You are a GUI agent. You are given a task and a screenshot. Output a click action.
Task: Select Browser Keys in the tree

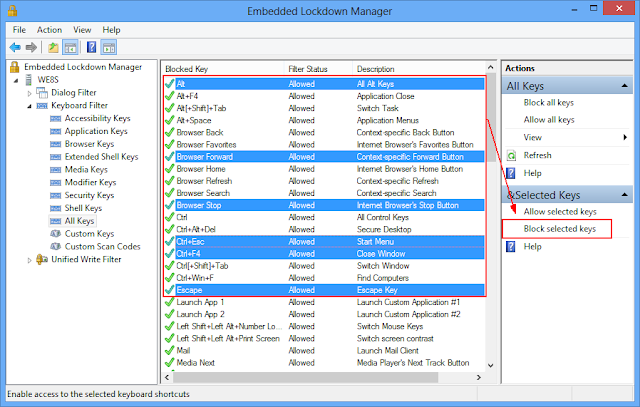[x=89, y=144]
